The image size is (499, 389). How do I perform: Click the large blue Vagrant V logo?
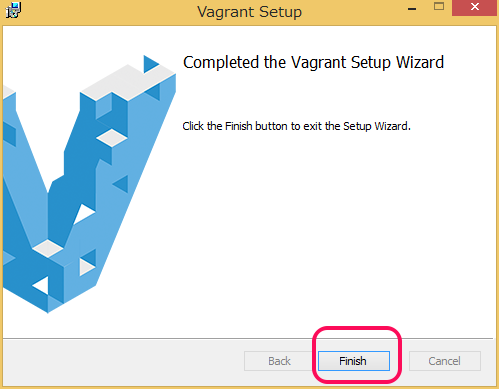pyautogui.click(x=89, y=187)
